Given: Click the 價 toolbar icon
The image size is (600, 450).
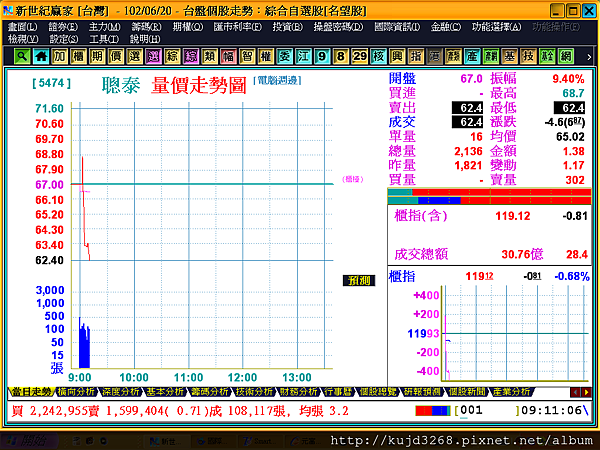Looking at the screenshot, I should click(116, 56).
